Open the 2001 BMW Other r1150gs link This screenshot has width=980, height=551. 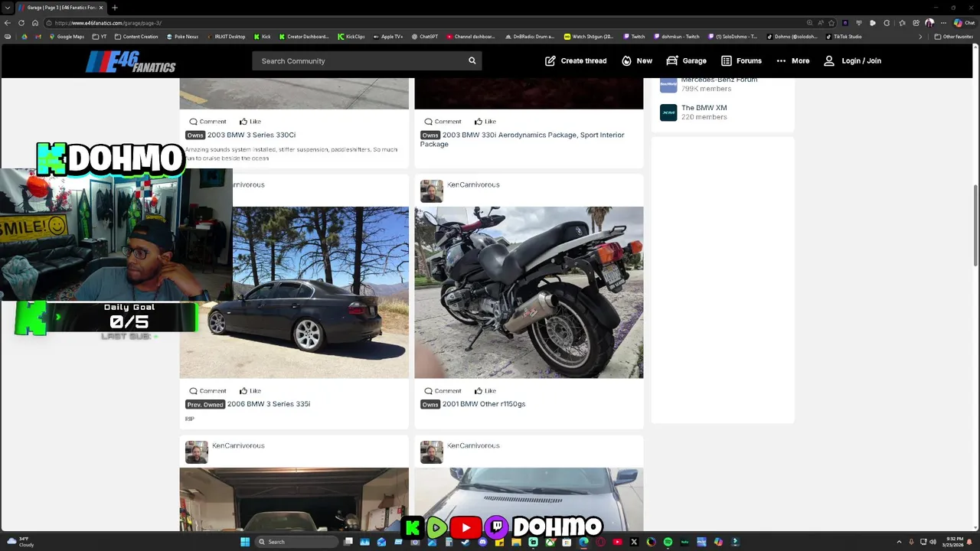484,404
